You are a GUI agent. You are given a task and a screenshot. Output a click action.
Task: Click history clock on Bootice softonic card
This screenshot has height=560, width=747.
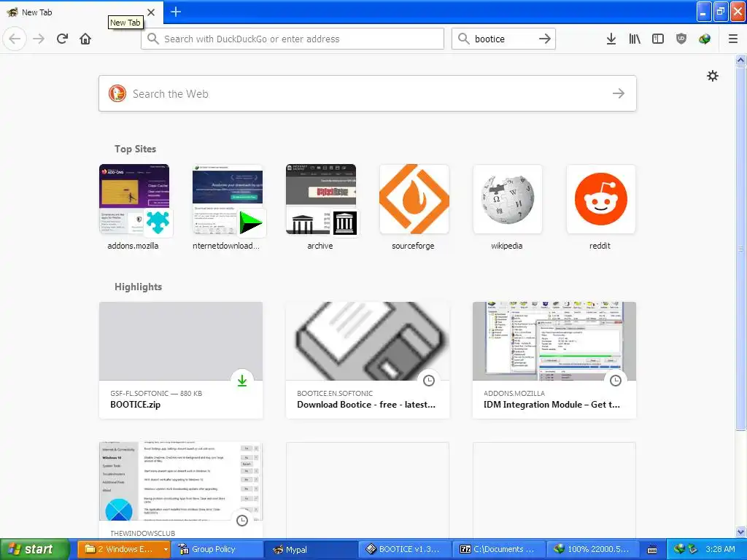pyautogui.click(x=429, y=381)
